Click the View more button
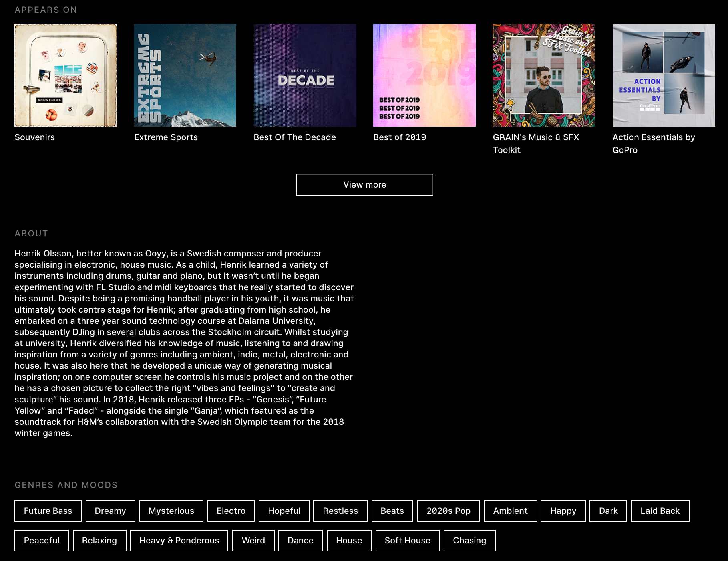The image size is (728, 561). click(x=364, y=185)
